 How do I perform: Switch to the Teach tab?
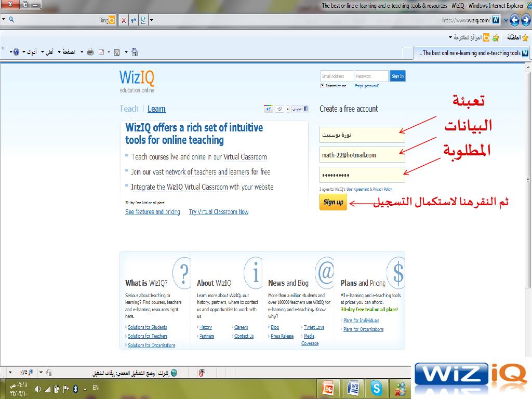click(x=129, y=109)
